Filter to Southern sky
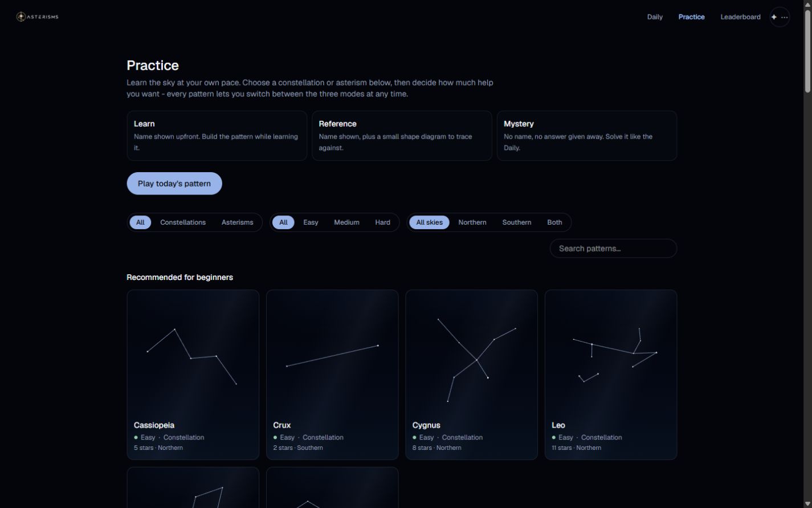This screenshot has width=812, height=508. pos(517,222)
